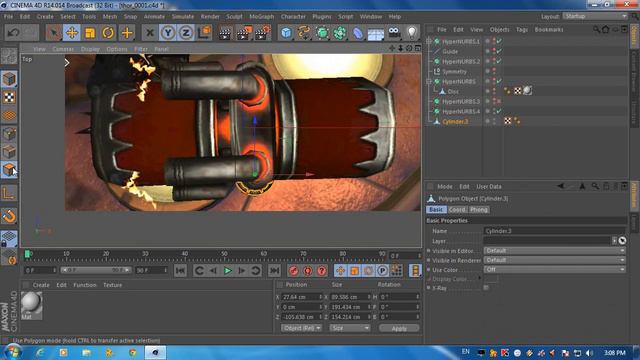This screenshot has width=640, height=360.
Task: Expand the HyperNURBS.1 tree item
Action: click(x=429, y=41)
